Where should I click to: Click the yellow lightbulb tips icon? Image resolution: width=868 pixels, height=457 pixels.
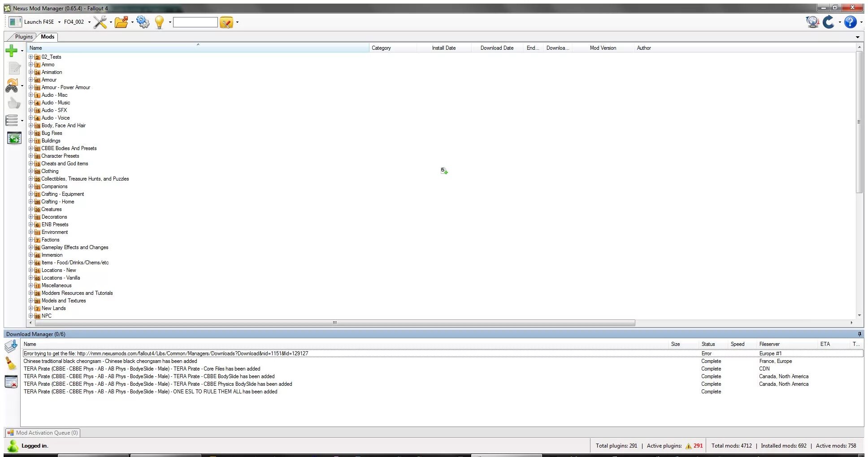click(159, 22)
